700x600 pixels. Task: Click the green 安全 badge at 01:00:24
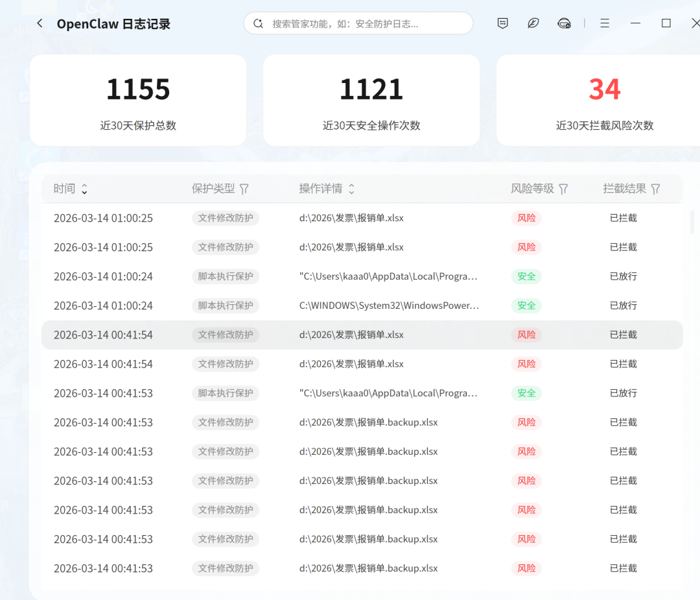pos(526,276)
